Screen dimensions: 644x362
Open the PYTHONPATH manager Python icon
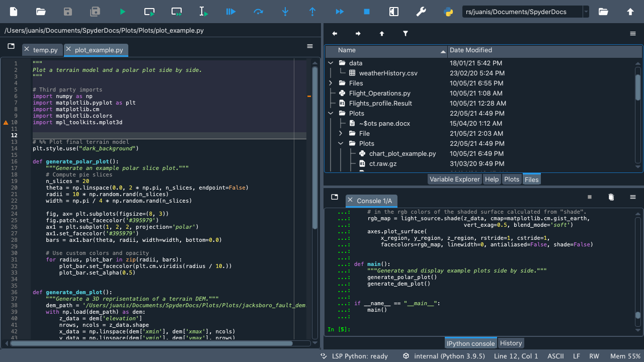click(448, 12)
